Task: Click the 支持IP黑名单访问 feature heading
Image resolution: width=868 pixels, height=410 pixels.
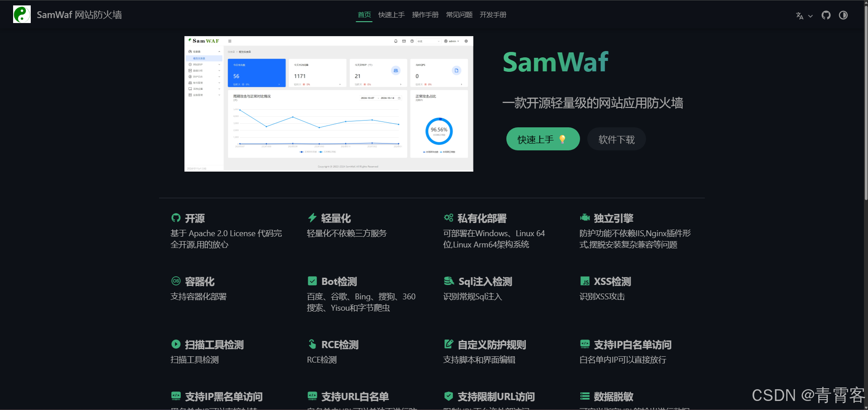Action: 224,397
